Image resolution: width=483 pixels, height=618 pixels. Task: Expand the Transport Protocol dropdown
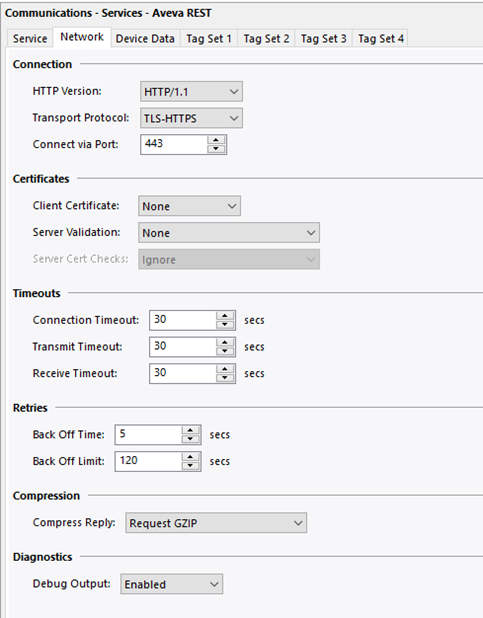coord(191,118)
